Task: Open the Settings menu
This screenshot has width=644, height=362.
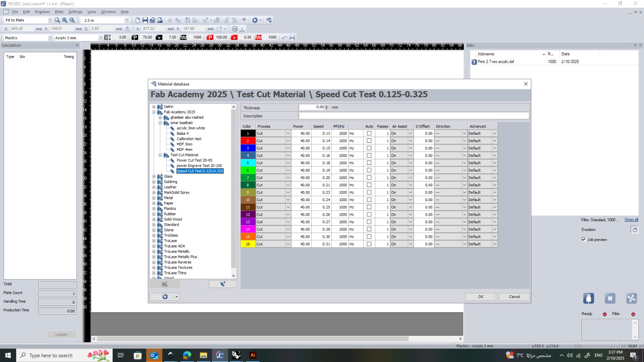Action: [75, 12]
